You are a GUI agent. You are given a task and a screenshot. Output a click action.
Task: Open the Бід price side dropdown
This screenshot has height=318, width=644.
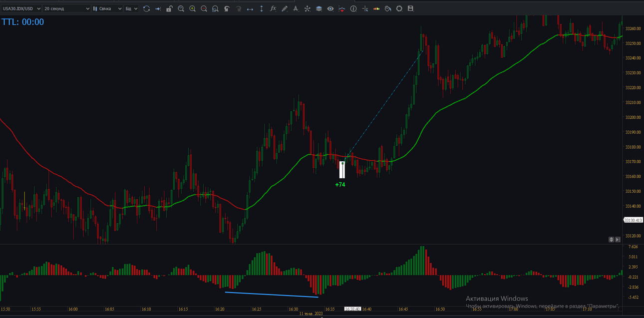[131, 8]
